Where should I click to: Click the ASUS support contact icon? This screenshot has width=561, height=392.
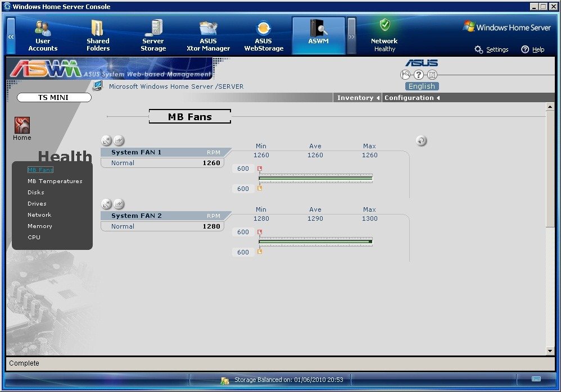405,75
